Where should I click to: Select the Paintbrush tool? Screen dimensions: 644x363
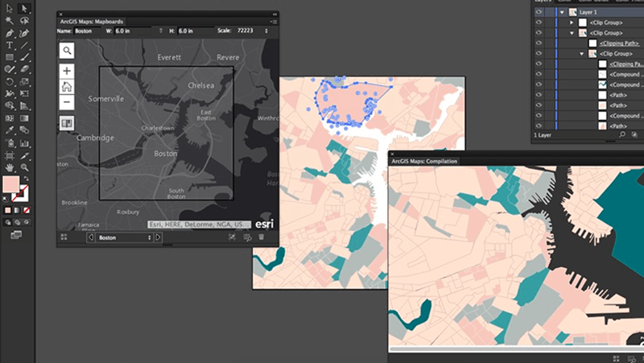24,57
